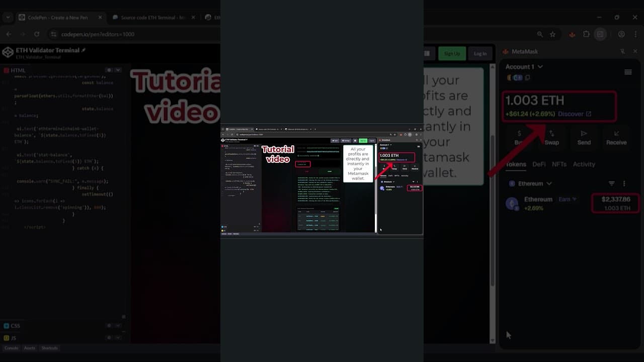
Task: Open site info icon beside enlarged codepen.io URL
Action: tap(53, 34)
